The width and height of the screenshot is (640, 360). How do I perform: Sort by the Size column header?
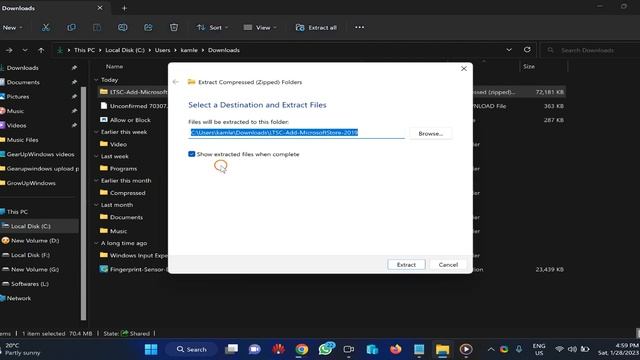tap(529, 66)
